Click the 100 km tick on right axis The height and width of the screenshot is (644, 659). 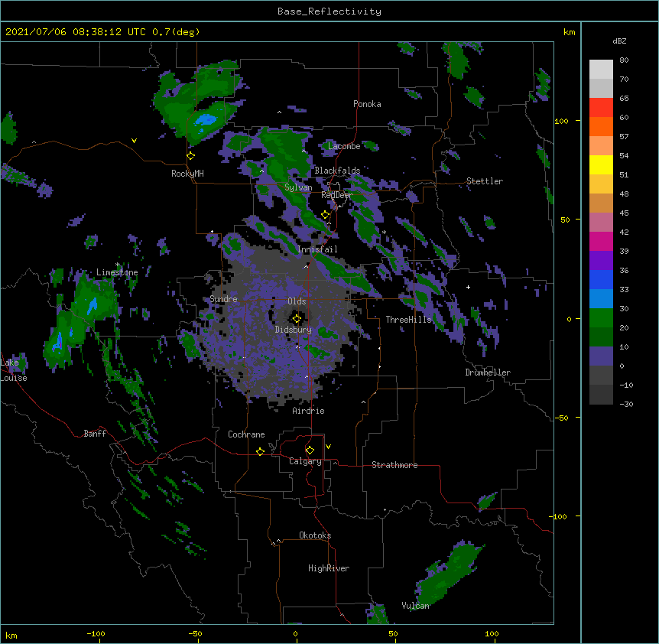click(x=561, y=121)
